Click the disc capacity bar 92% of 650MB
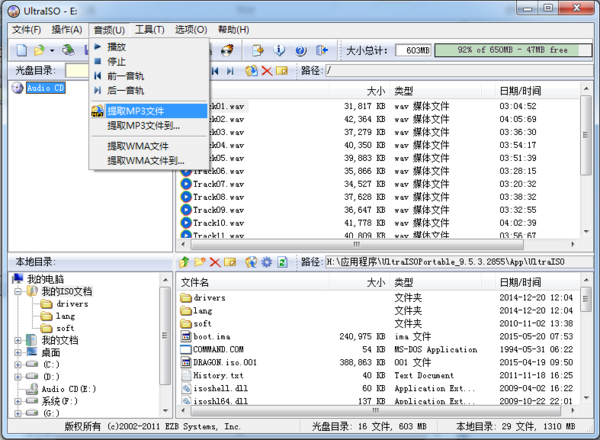The image size is (600, 440). [513, 50]
